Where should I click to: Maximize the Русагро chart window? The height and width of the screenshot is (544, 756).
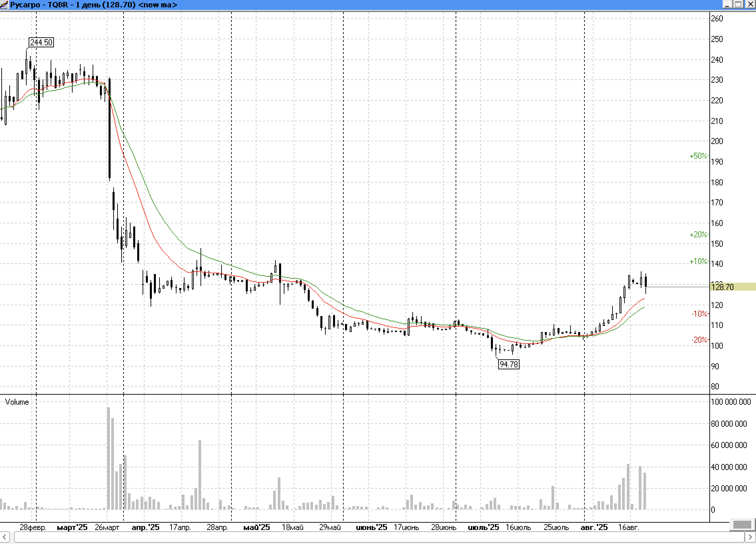(x=739, y=4)
